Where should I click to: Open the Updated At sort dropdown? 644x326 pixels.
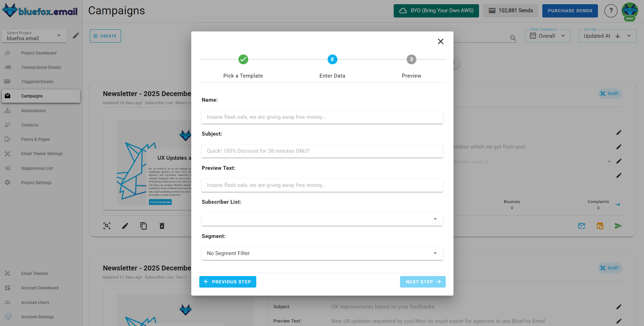tap(607, 36)
